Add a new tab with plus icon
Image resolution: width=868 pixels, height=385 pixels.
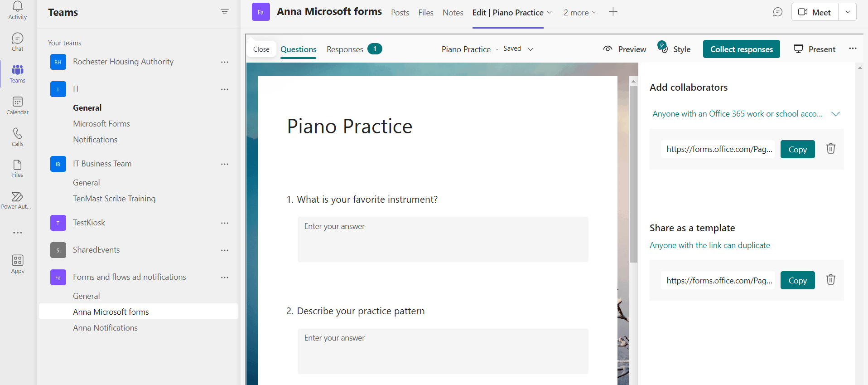tap(613, 12)
